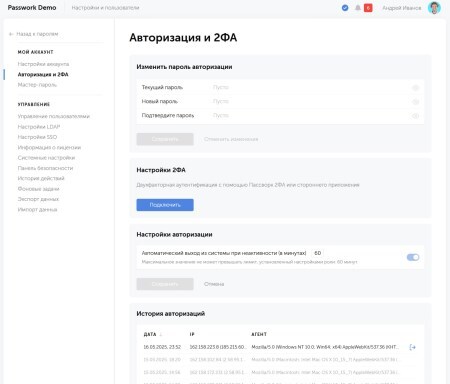Click the IP column header
This screenshot has width=450, height=384.
tap(192, 334)
